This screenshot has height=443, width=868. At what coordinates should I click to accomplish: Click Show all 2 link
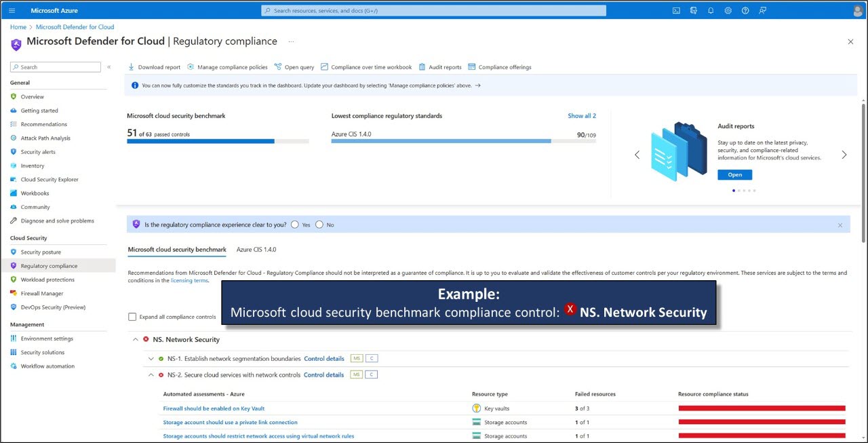click(582, 116)
